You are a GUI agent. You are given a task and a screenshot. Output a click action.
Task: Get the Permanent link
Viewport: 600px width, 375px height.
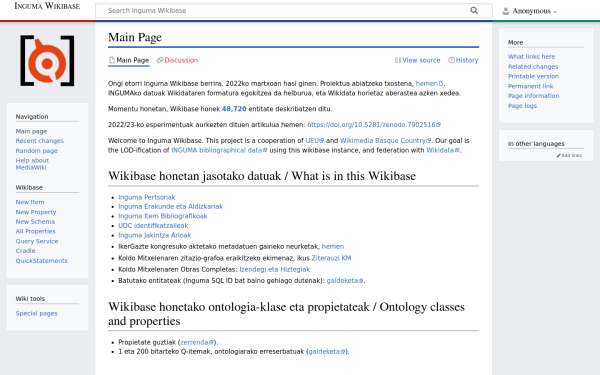[530, 86]
